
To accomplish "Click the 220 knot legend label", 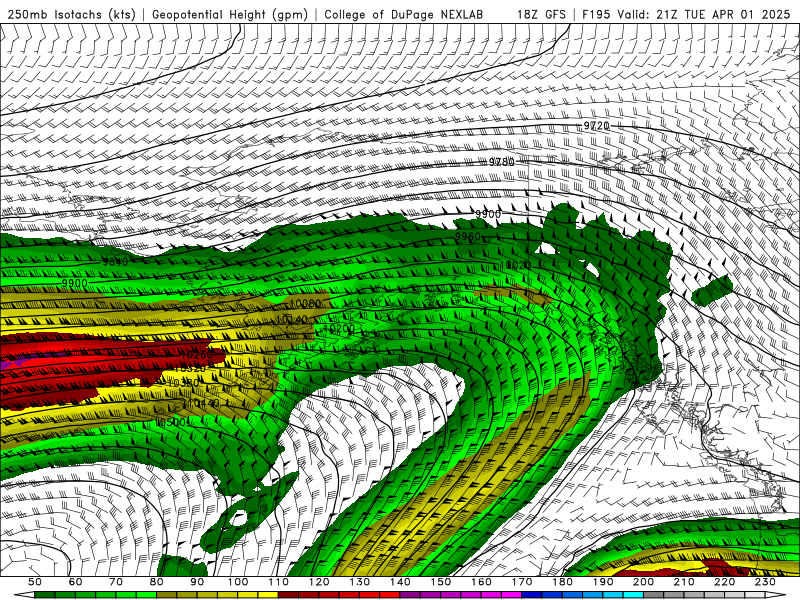I will [x=724, y=582].
